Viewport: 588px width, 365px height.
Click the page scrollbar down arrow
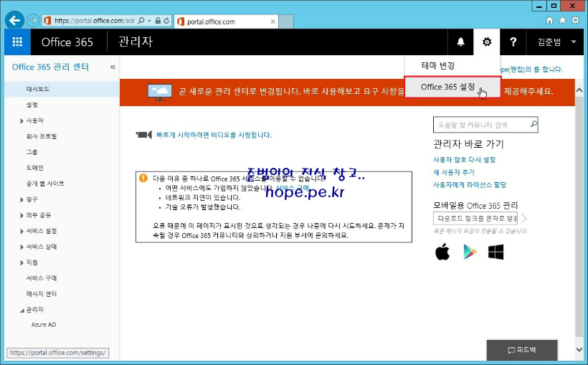[579, 349]
